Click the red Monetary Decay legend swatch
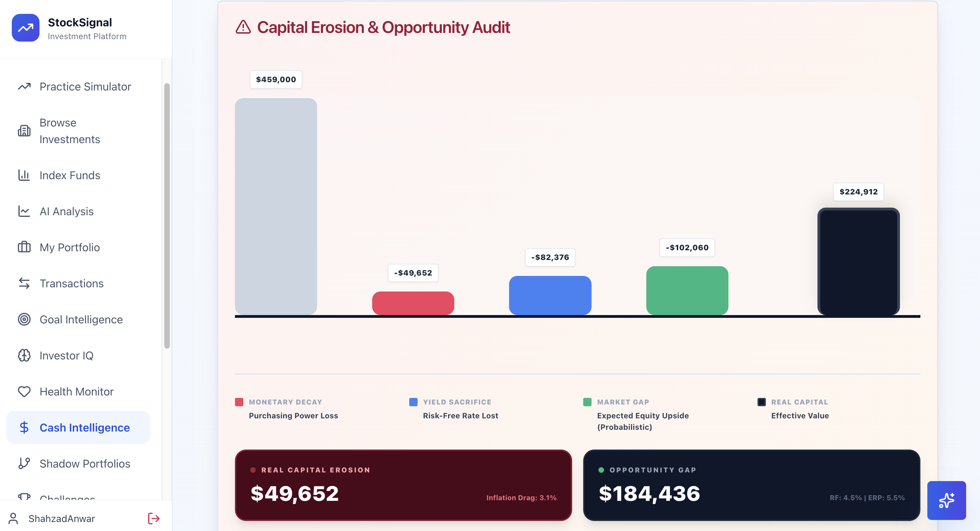980x531 pixels. 239,402
